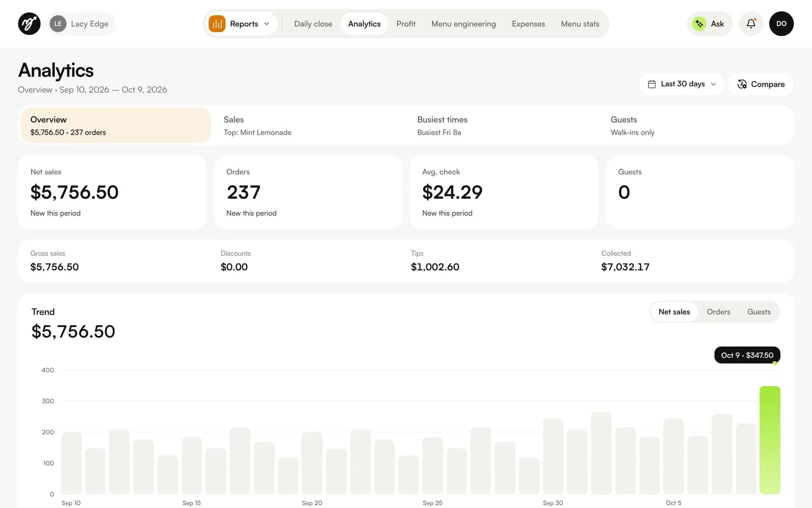Toggle trend chart to Guests
The image size is (812, 508).
pyautogui.click(x=759, y=312)
